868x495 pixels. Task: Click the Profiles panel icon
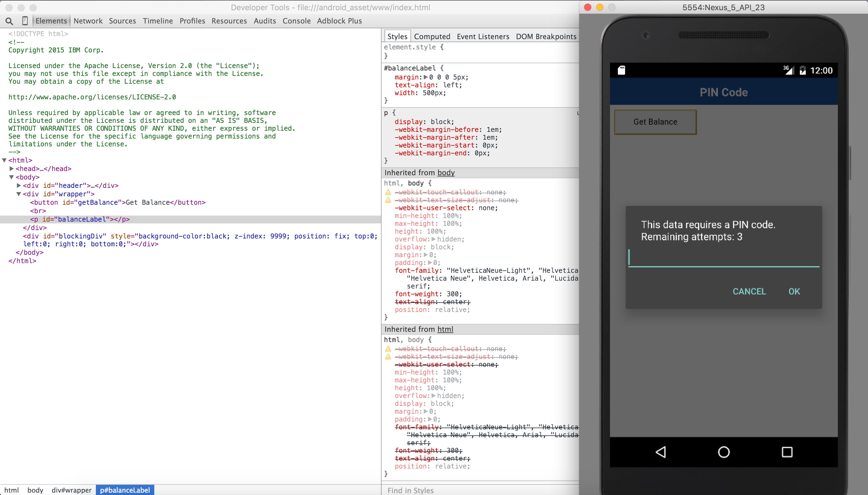(x=192, y=21)
